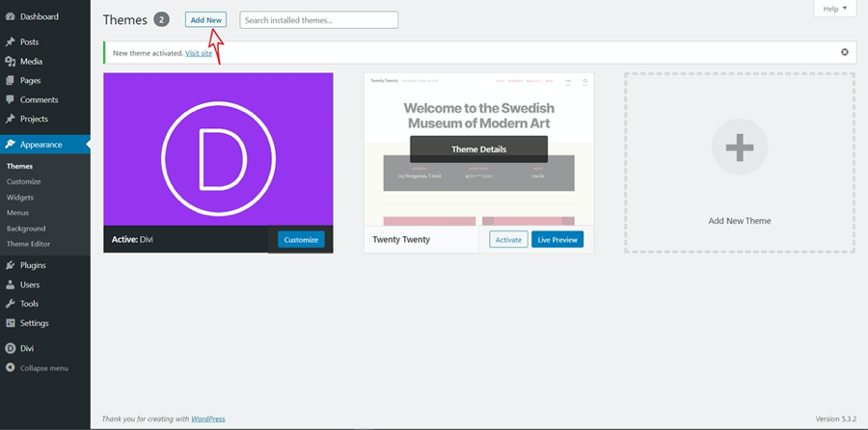Open the Customize submenu item
This screenshot has height=430, width=868.
pos(23,181)
